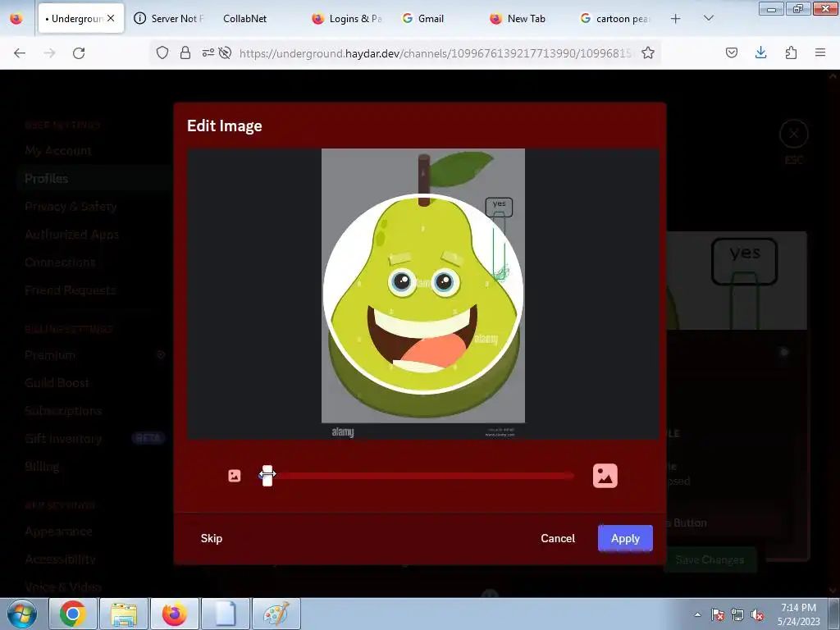Viewport: 840px width, 630px height.
Task: Open the blank document taskbar icon
Action: (x=226, y=614)
